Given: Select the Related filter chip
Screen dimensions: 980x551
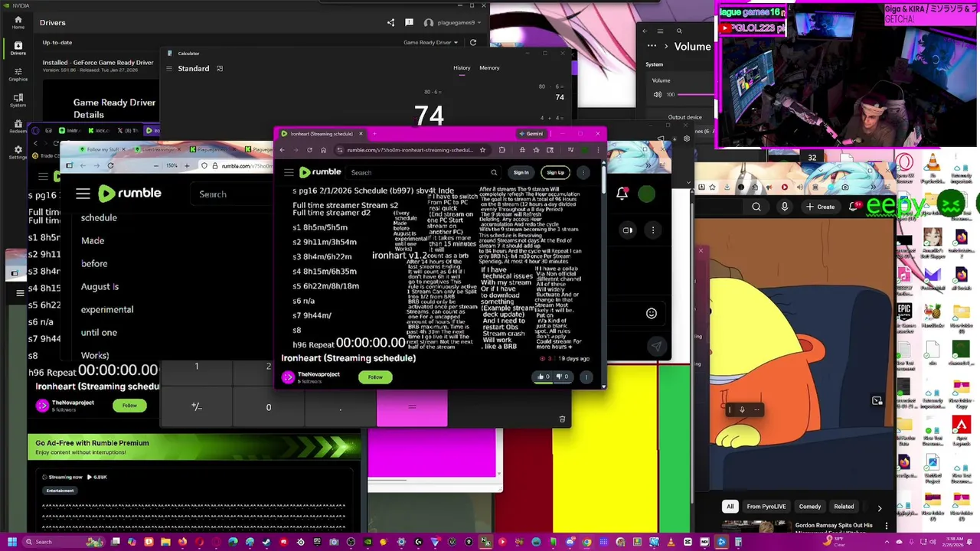Looking at the screenshot, I should click(844, 507).
